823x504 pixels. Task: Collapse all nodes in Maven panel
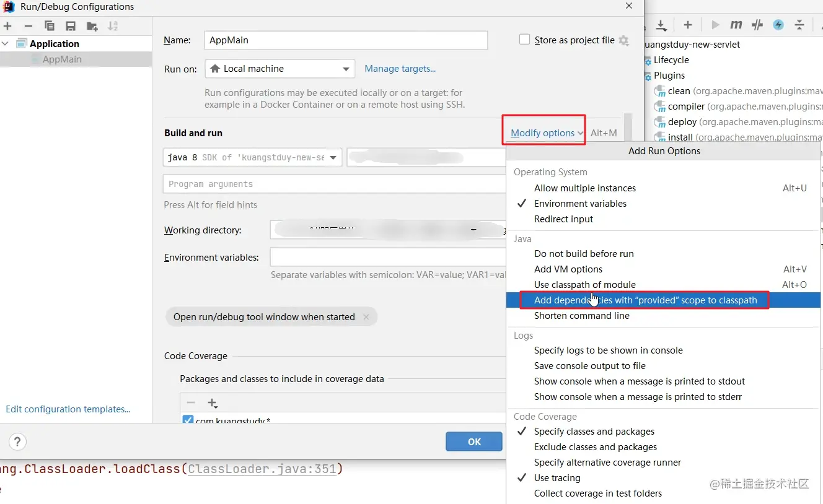[x=799, y=25]
